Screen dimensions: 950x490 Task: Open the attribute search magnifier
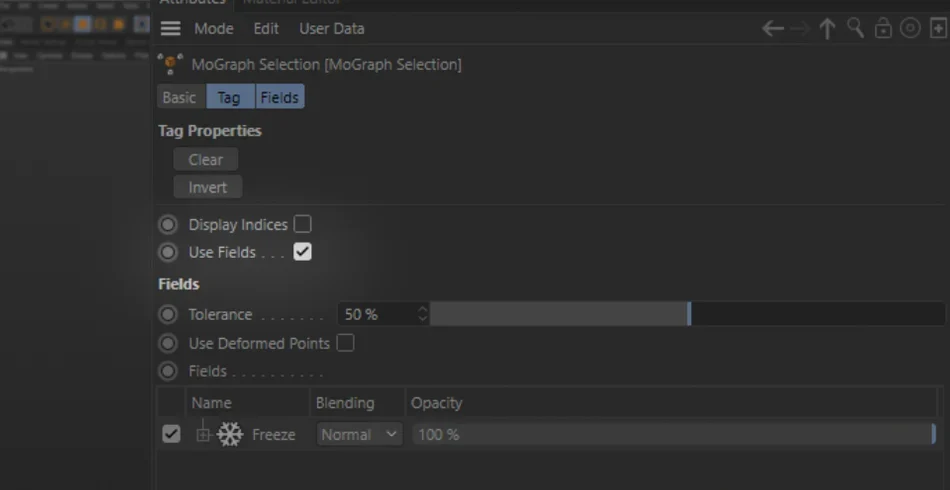(855, 28)
